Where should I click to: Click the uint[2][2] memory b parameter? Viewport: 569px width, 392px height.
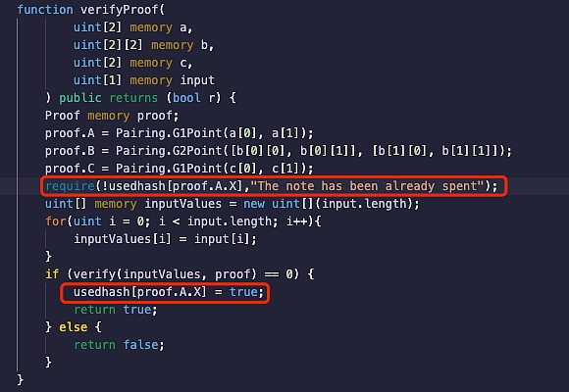[x=143, y=45]
